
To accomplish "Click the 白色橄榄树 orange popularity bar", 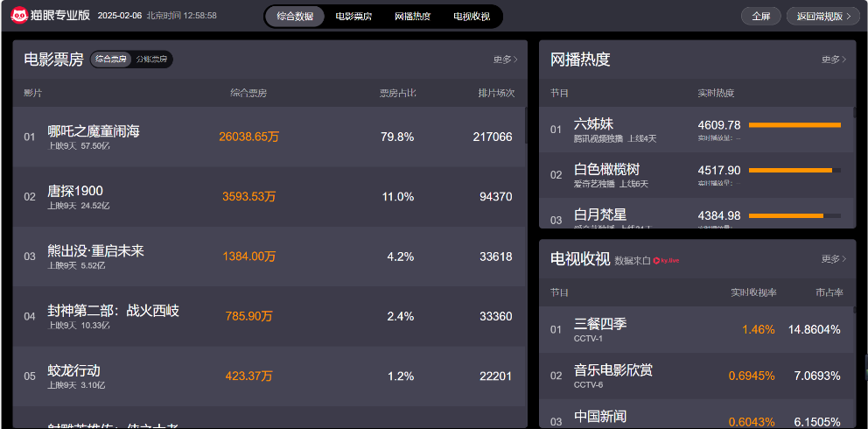I will (790, 171).
